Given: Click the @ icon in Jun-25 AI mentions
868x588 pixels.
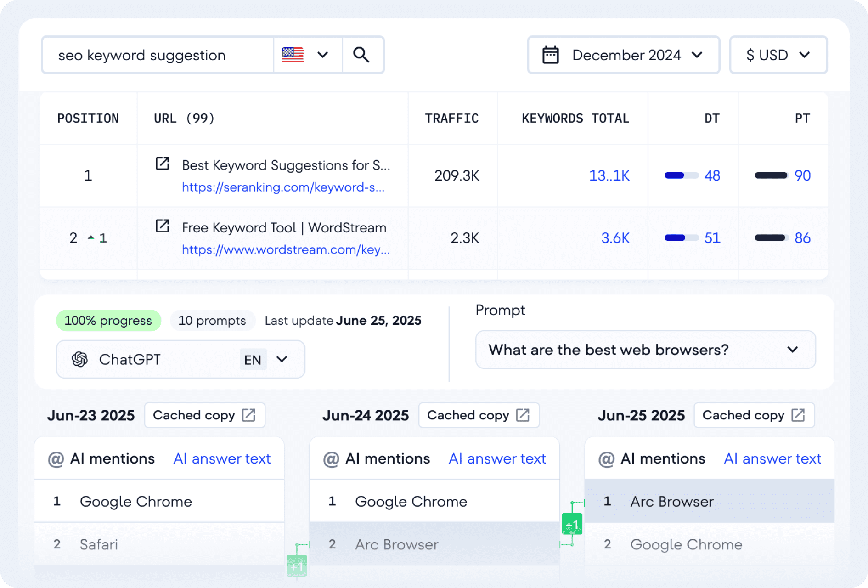Looking at the screenshot, I should pyautogui.click(x=606, y=459).
